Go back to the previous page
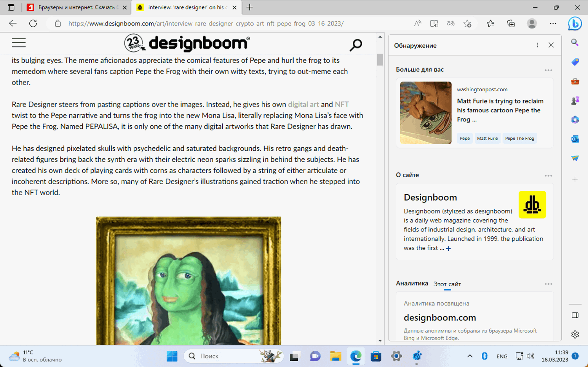This screenshot has width=588, height=367. pyautogui.click(x=13, y=24)
